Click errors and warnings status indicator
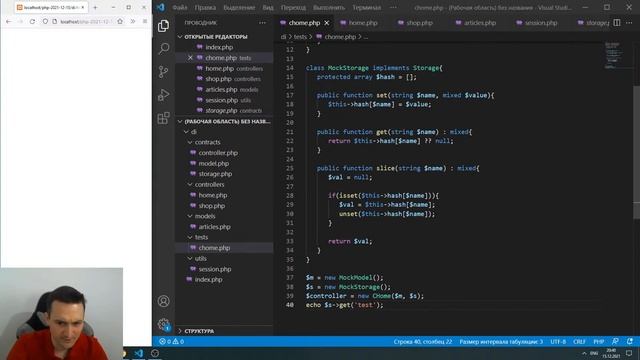This screenshot has height=360, width=640. [x=171, y=342]
